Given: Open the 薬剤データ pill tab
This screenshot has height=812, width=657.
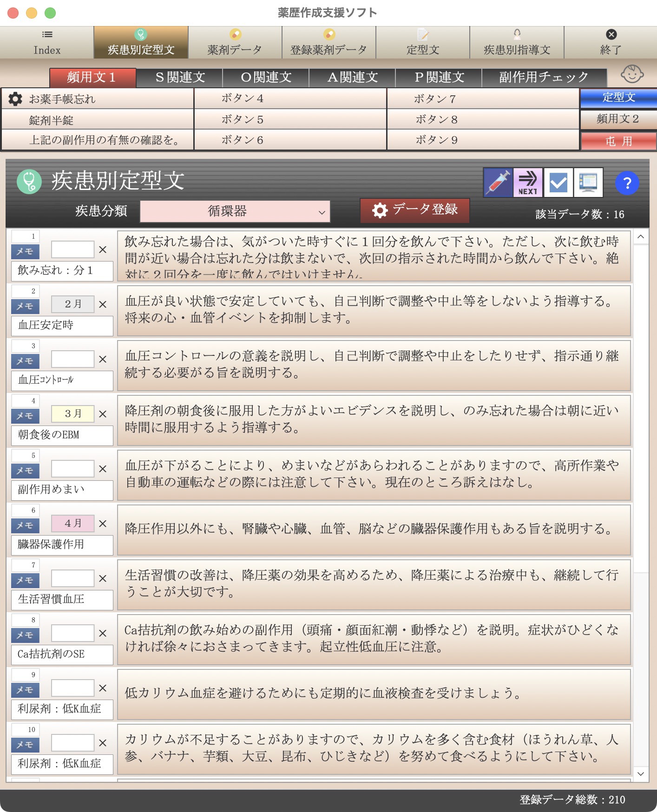Looking at the screenshot, I should click(235, 42).
